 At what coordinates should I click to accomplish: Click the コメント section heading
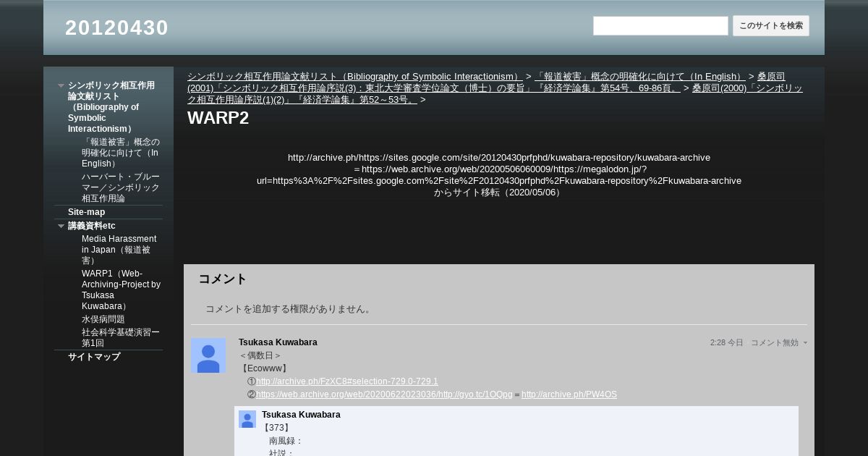tap(223, 279)
